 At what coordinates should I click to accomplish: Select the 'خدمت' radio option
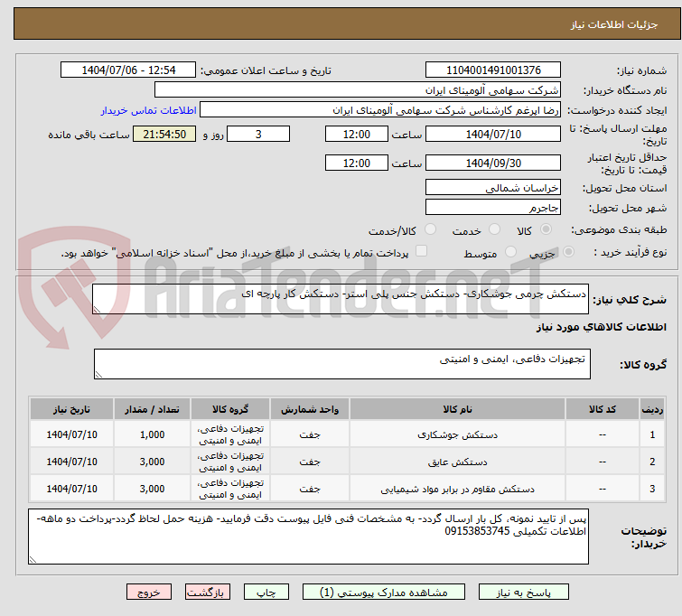[x=494, y=229]
